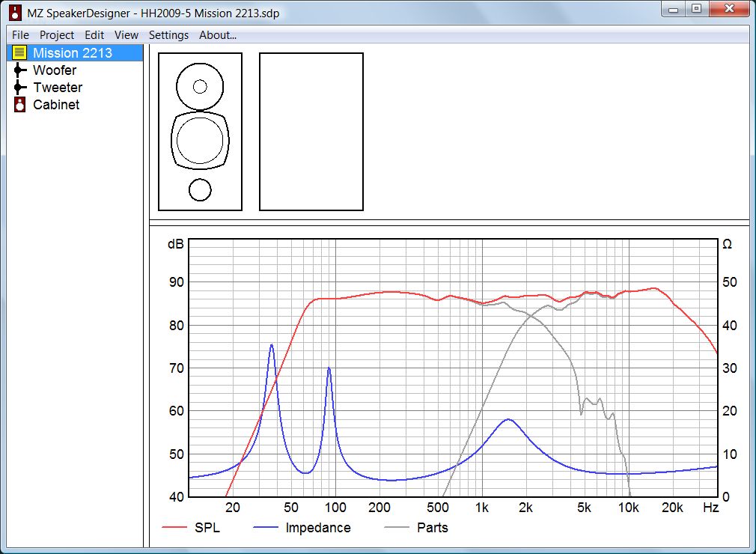Click the 90 dB axis value

tap(177, 282)
